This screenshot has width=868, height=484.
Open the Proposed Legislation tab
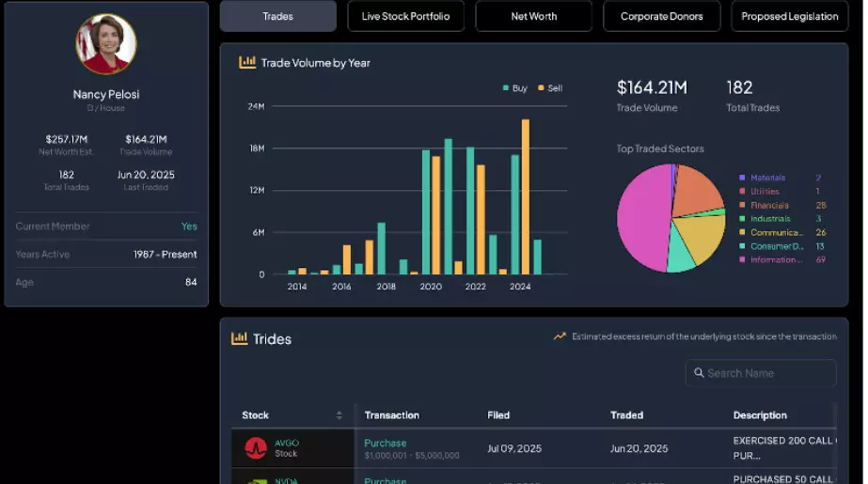pos(789,17)
